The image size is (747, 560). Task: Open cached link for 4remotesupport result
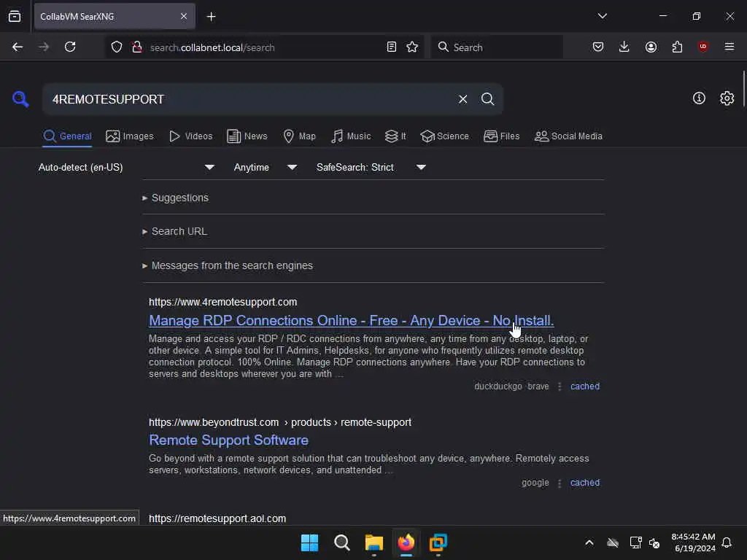[x=585, y=386]
